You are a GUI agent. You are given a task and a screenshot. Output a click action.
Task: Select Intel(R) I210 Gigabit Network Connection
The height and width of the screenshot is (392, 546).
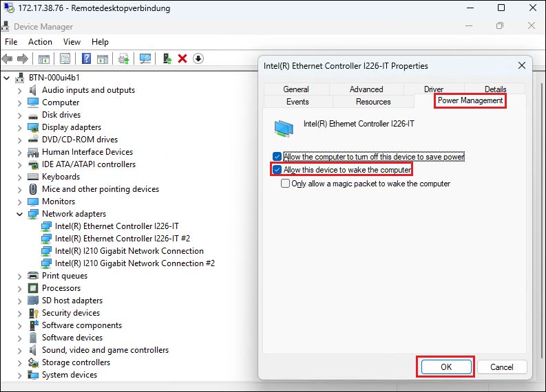pos(129,251)
